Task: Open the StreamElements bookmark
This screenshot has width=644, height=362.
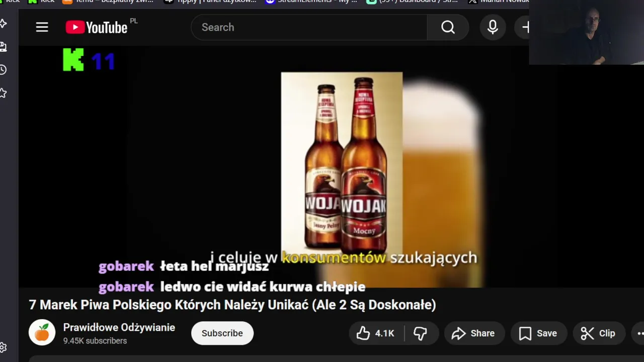Action: click(312, 2)
